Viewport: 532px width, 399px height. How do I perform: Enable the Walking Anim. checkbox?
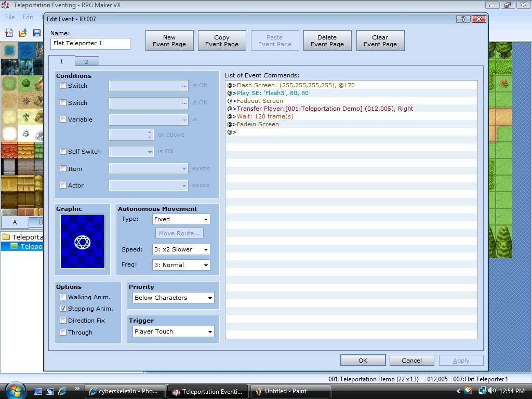pyautogui.click(x=63, y=297)
